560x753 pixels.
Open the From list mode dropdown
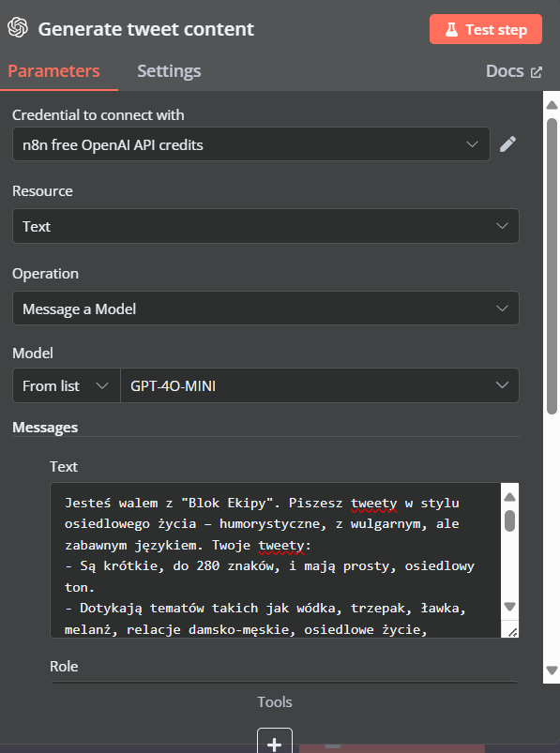pos(66,385)
